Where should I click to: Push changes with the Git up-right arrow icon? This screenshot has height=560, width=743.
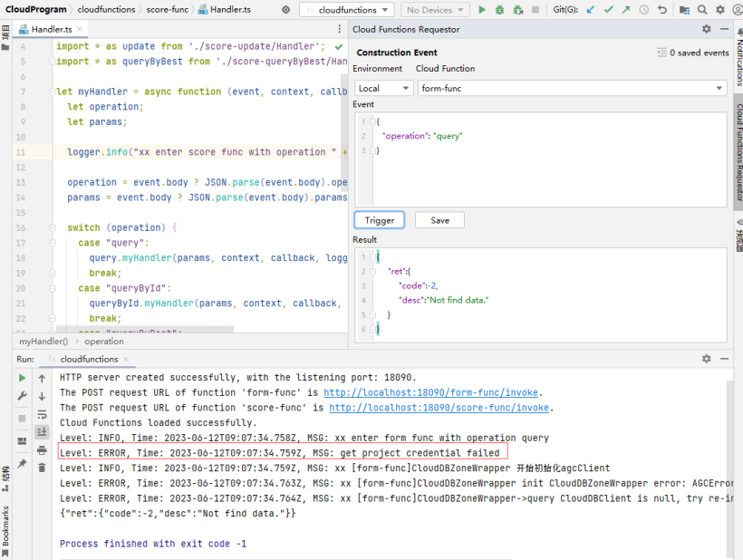coord(626,9)
